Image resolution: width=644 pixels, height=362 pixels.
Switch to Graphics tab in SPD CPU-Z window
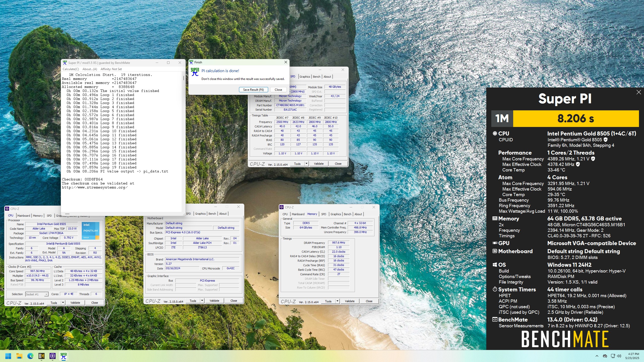click(305, 77)
